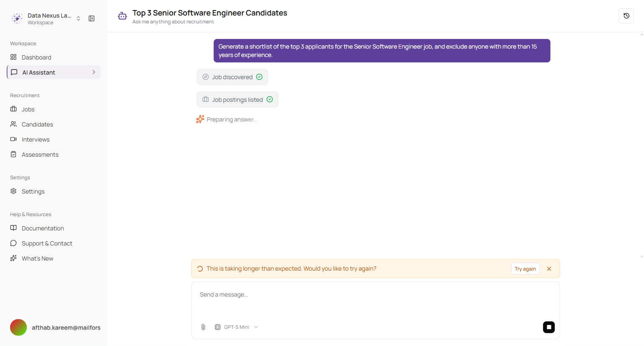This screenshot has height=346, width=644.
Task: Open chat history clock icon
Action: tap(626, 16)
